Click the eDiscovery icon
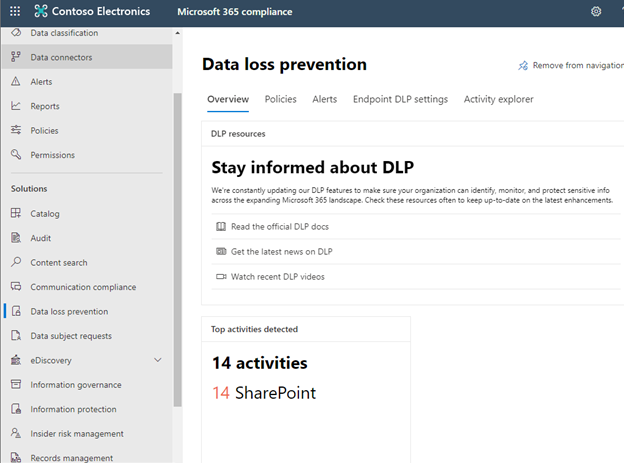The height and width of the screenshot is (463, 624). (x=16, y=360)
